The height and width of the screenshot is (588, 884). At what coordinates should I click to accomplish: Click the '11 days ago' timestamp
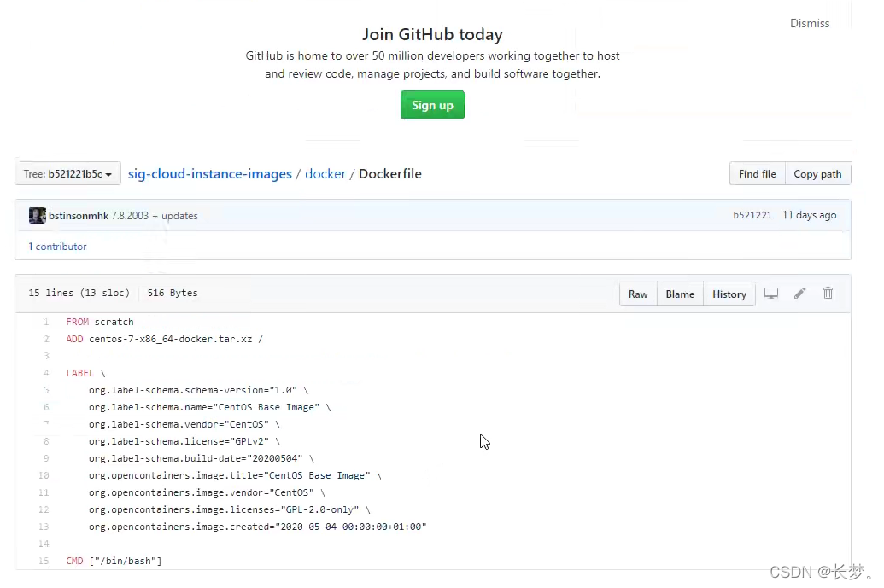[809, 215]
